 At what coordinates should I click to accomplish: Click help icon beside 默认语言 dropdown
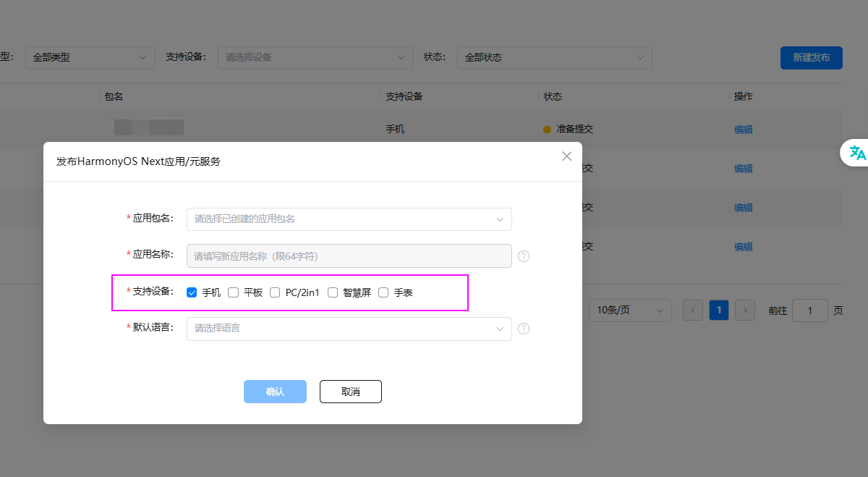(x=524, y=329)
